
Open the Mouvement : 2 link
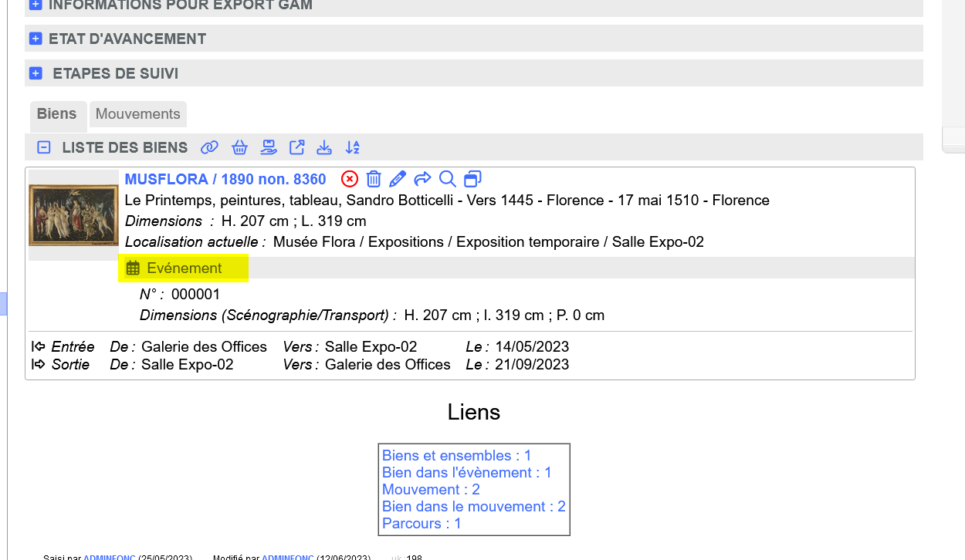431,490
